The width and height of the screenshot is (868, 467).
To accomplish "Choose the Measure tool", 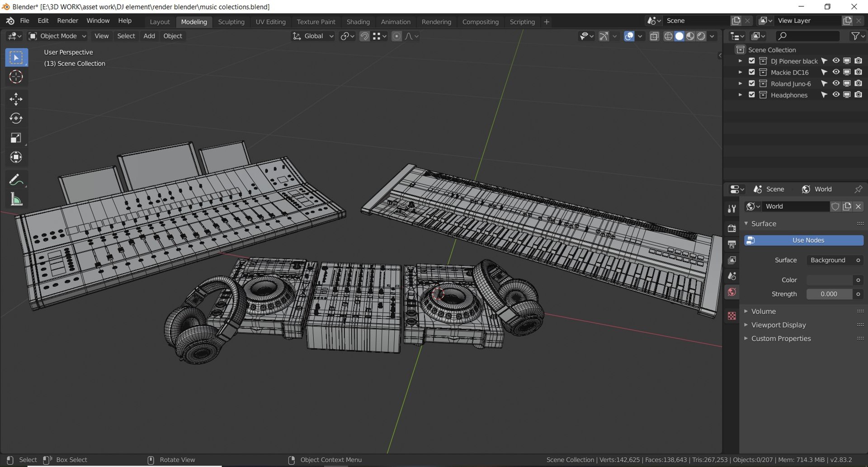I will point(16,199).
